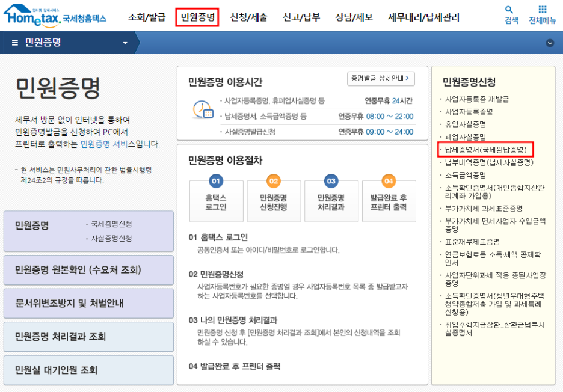Go to 민원증명 처리결과 조회

click(x=88, y=337)
